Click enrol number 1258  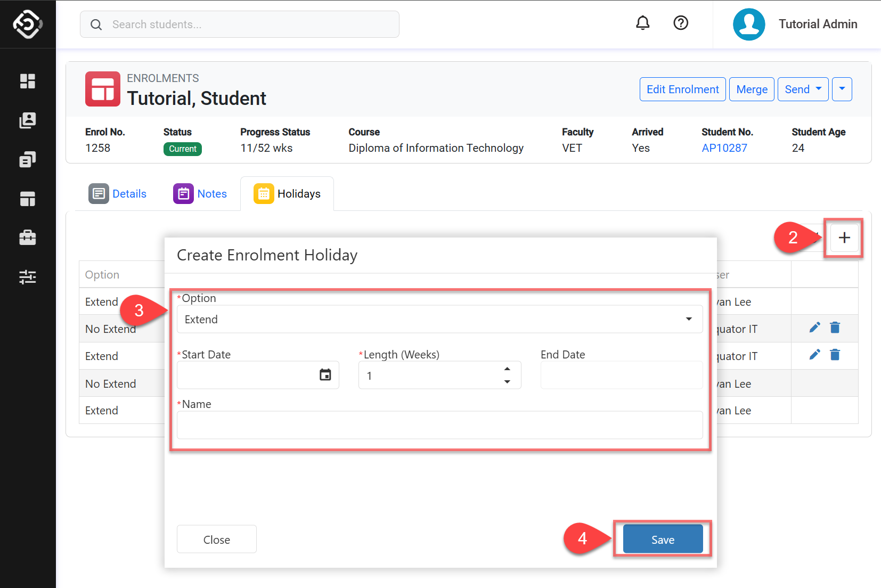tap(98, 148)
